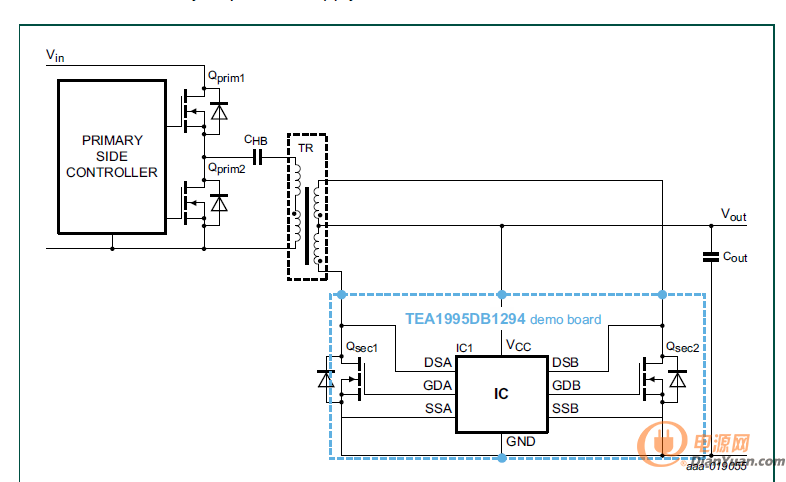Click the Vin input label
The image size is (786, 482).
click(55, 55)
